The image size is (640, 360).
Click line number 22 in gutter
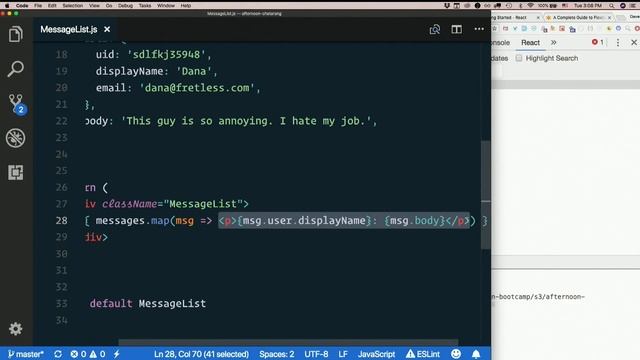[x=61, y=121]
